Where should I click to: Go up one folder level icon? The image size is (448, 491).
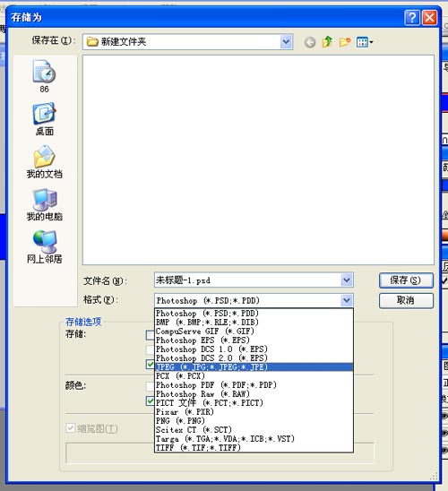pyautogui.click(x=327, y=41)
